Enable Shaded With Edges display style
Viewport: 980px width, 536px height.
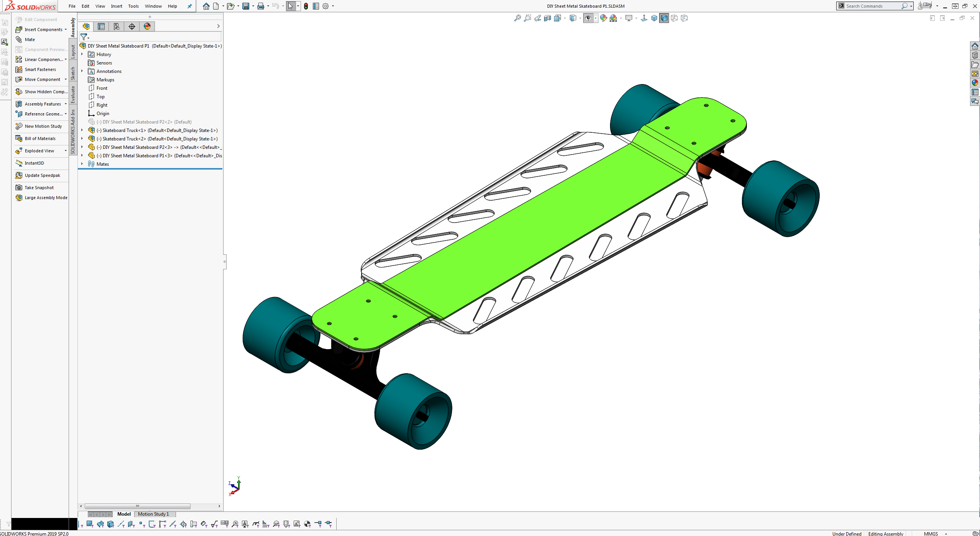click(664, 18)
